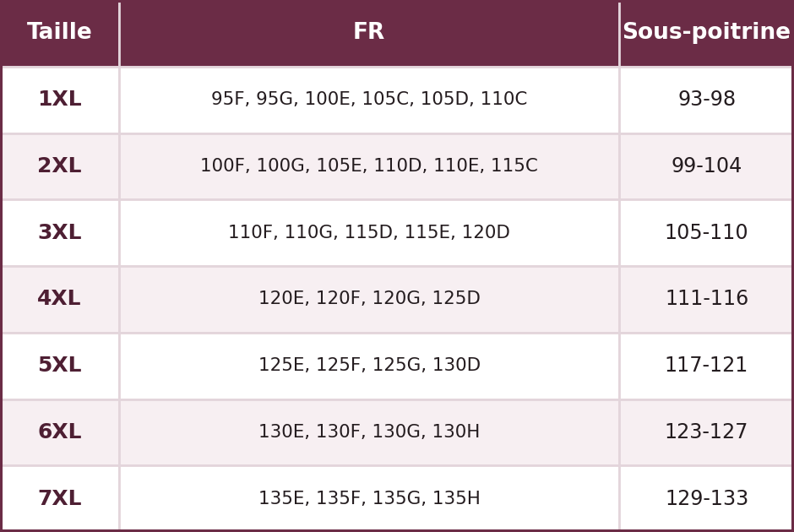Click the 93-98 measurement cell

[706, 99]
